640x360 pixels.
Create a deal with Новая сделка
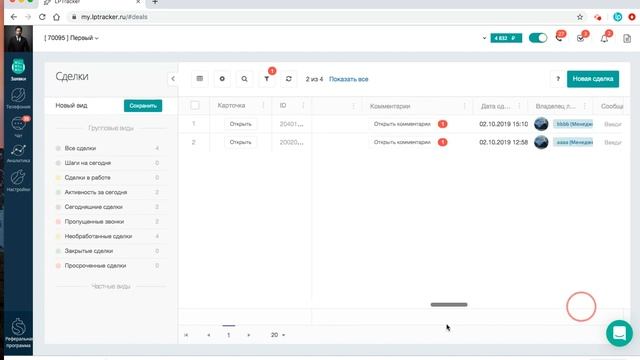[593, 79]
